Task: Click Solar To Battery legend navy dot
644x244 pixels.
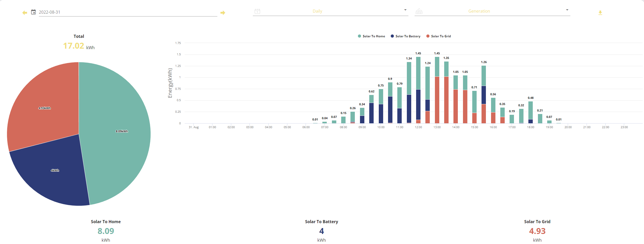Action: click(392, 36)
